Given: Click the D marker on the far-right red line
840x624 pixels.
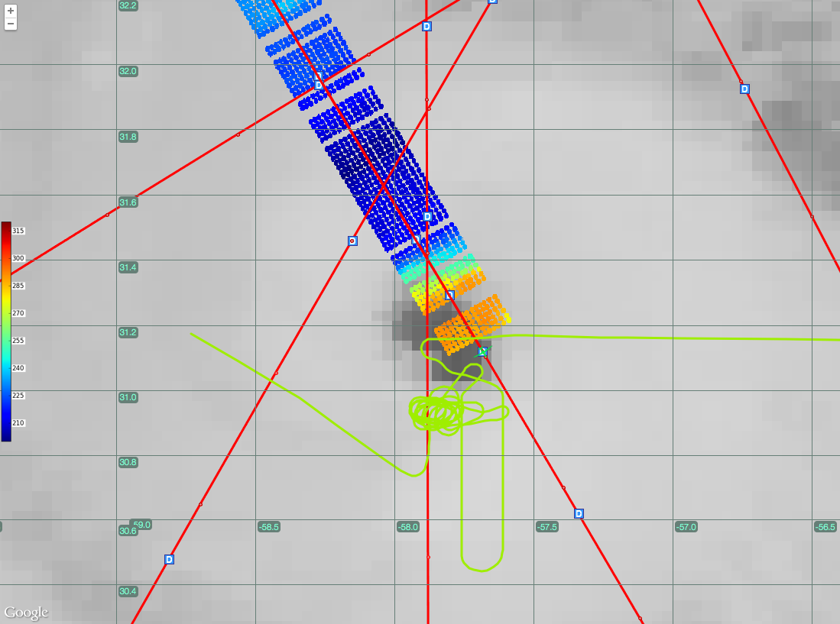Looking at the screenshot, I should click(x=744, y=89).
